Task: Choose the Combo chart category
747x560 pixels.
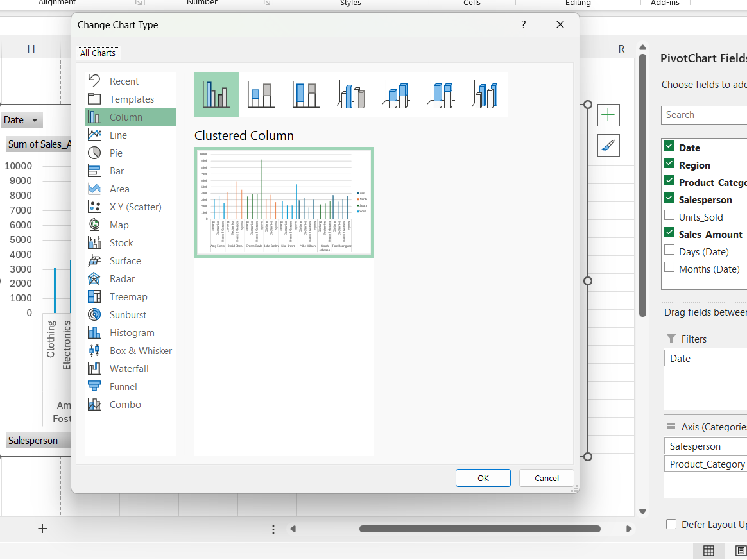Action: click(x=130, y=405)
